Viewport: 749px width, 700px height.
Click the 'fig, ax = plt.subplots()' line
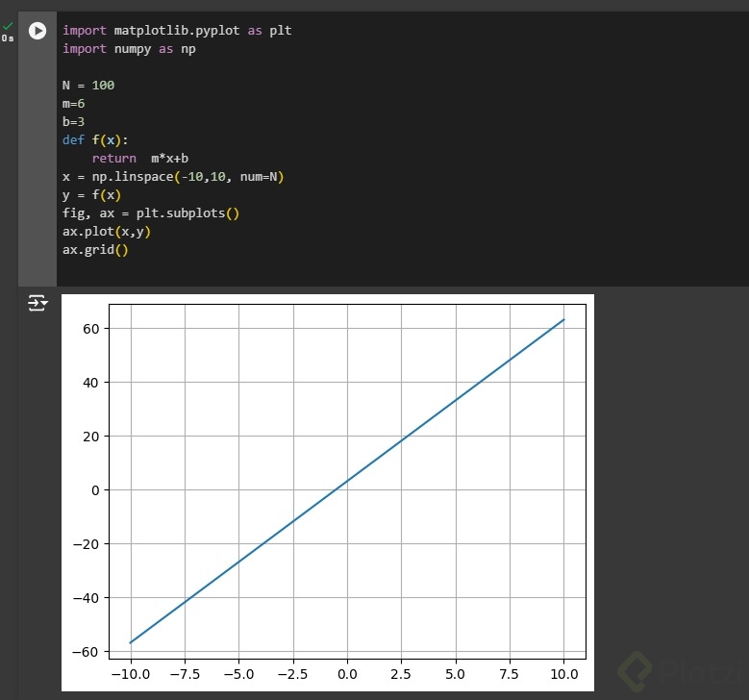(x=151, y=213)
